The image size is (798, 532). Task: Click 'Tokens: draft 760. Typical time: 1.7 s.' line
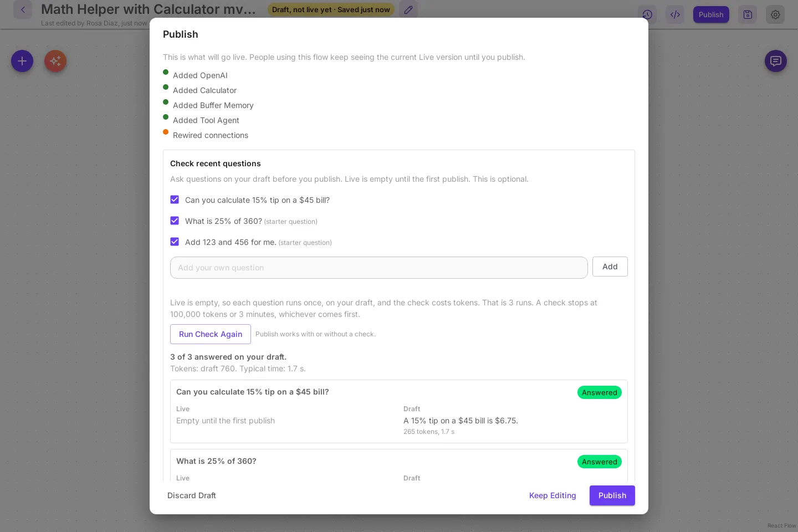click(x=238, y=369)
